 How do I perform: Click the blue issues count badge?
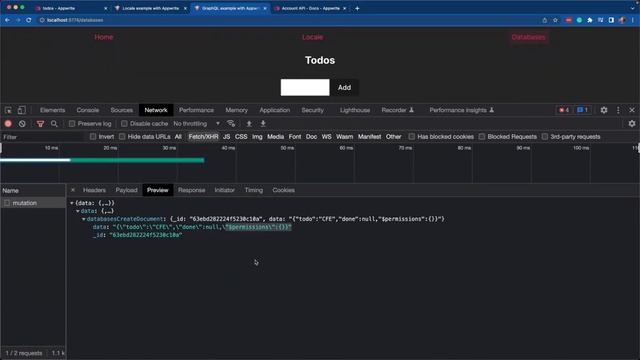tap(582, 110)
